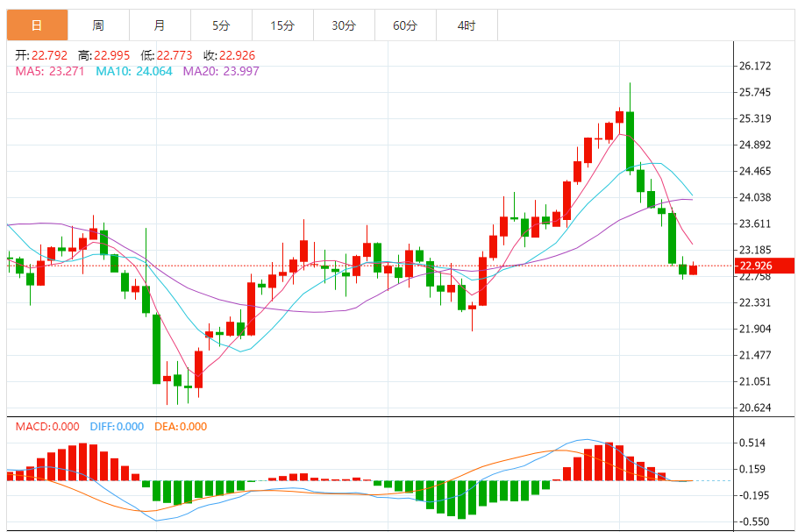Click the 23.185 price axis label
The height and width of the screenshot is (532, 798).
(755, 250)
